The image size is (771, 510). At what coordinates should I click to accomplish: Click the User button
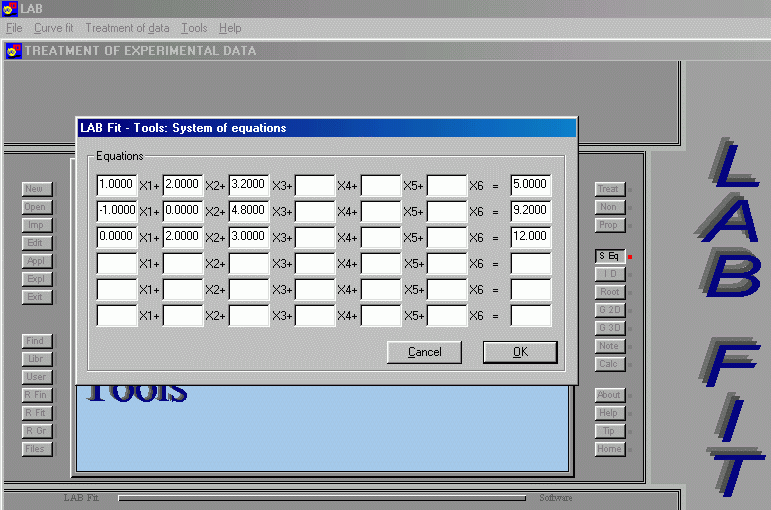(36, 377)
